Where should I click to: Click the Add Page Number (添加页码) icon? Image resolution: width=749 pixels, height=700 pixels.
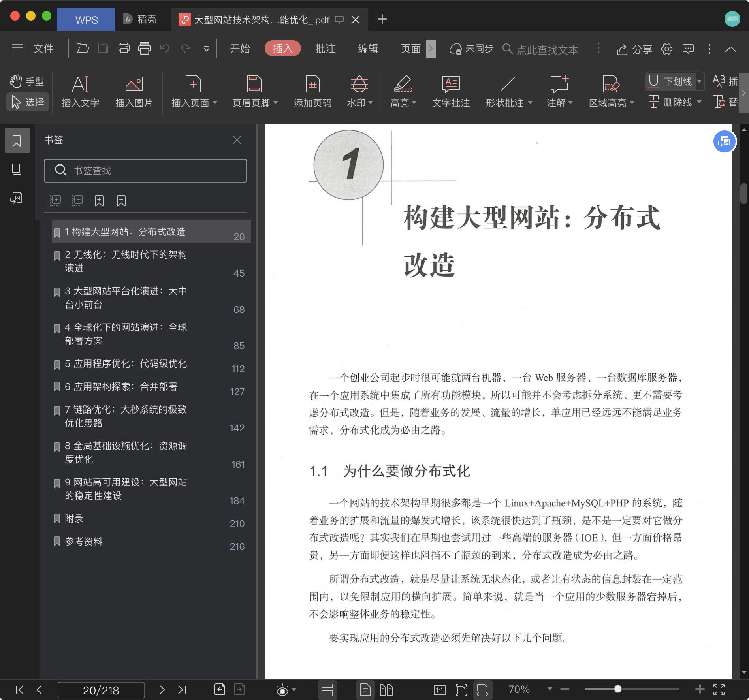(312, 84)
